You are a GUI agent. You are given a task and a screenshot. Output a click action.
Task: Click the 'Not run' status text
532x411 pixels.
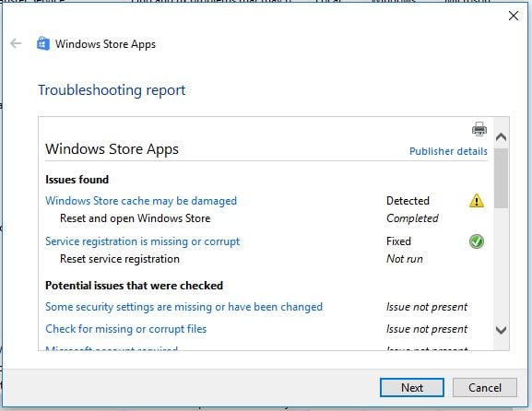click(405, 259)
